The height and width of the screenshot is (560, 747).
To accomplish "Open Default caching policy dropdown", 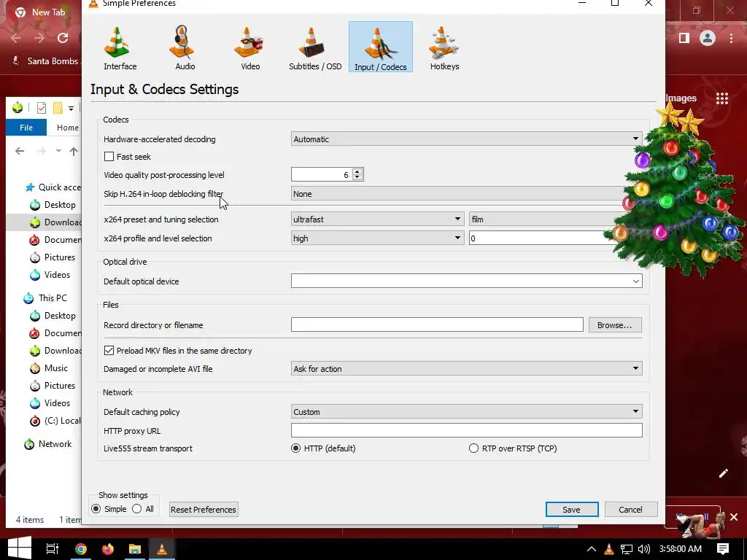I will 466,411.
